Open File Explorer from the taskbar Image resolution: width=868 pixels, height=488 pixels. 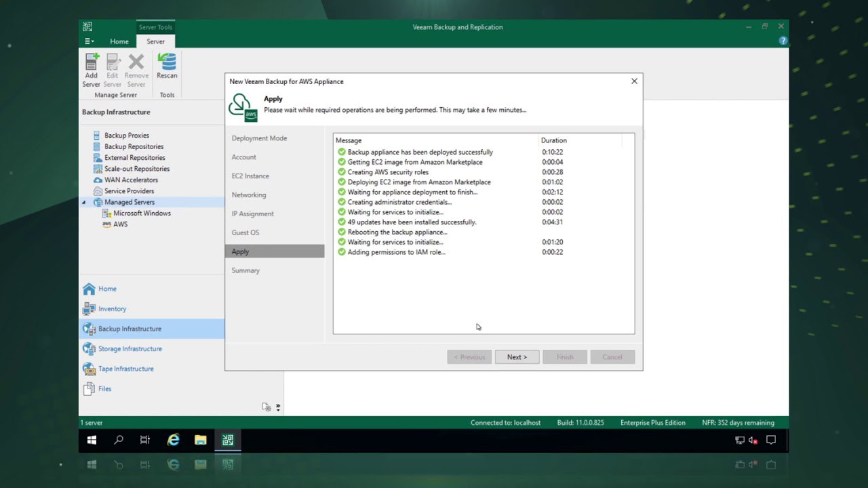[200, 441]
